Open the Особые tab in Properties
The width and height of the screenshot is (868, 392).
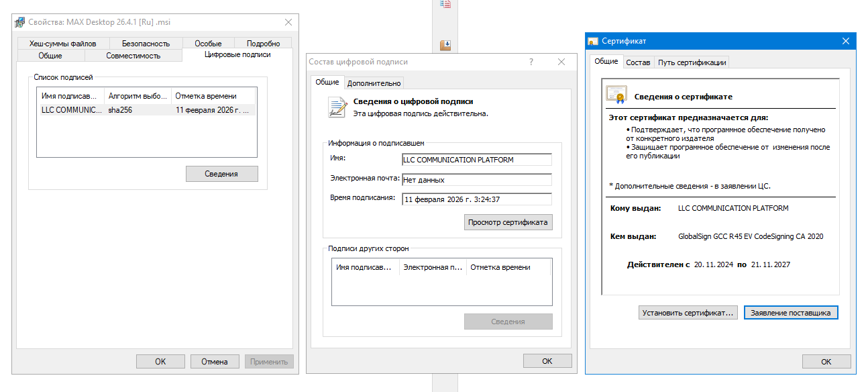tap(208, 44)
